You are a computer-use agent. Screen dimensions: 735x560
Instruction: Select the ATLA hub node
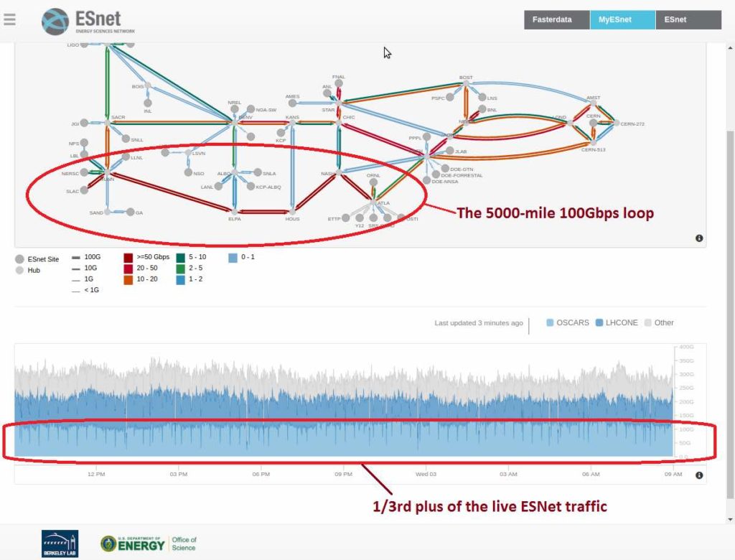click(x=373, y=202)
